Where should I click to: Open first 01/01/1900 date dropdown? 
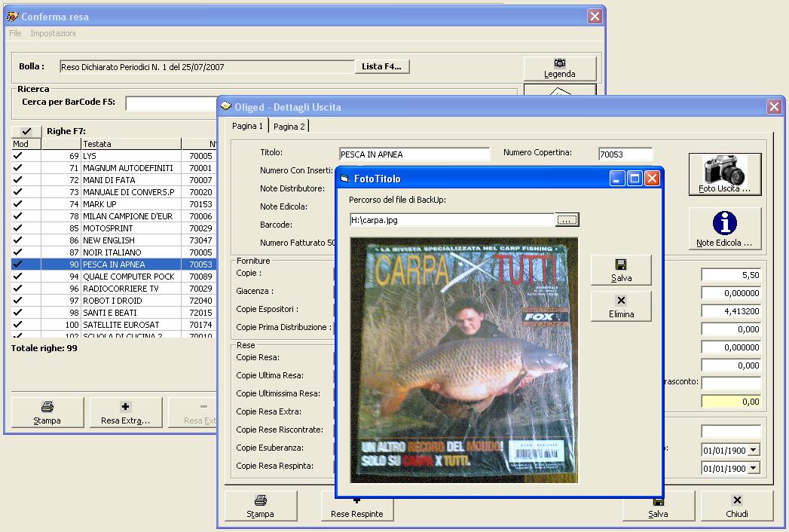[754, 450]
